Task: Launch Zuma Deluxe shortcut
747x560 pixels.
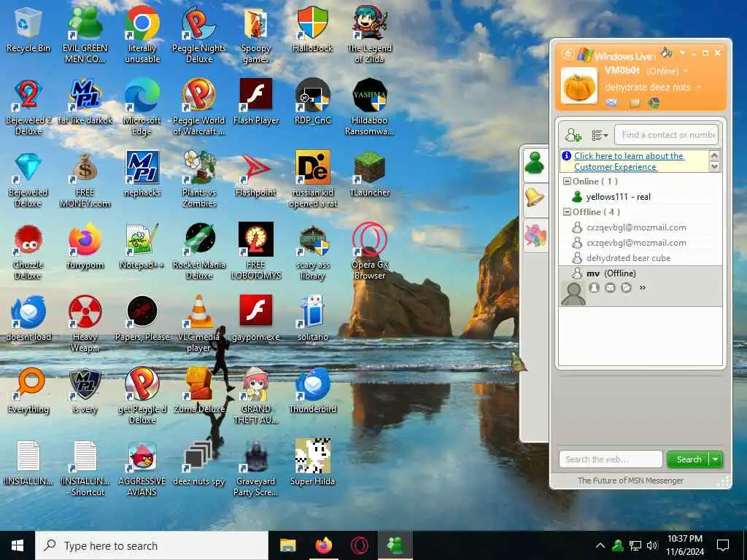Action: (x=199, y=391)
